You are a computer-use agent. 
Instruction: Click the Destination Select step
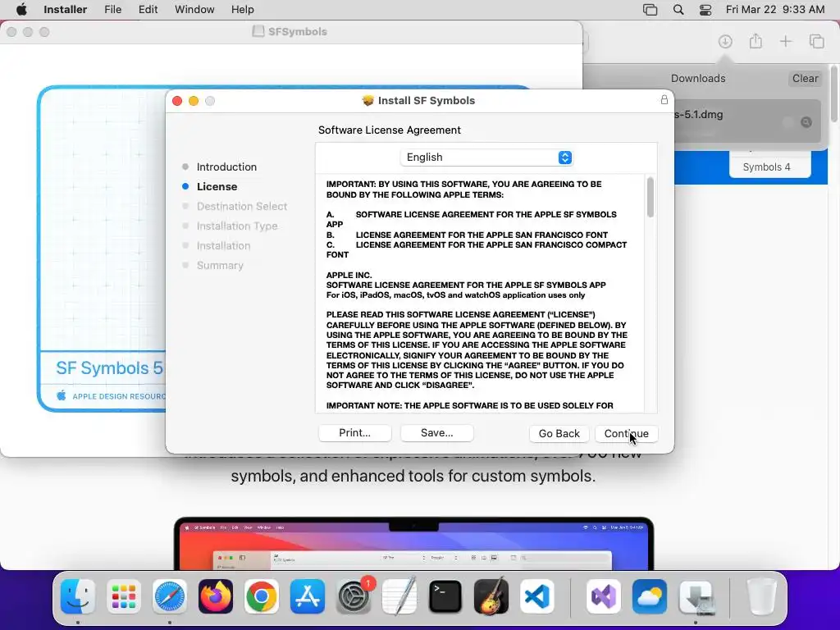(242, 206)
